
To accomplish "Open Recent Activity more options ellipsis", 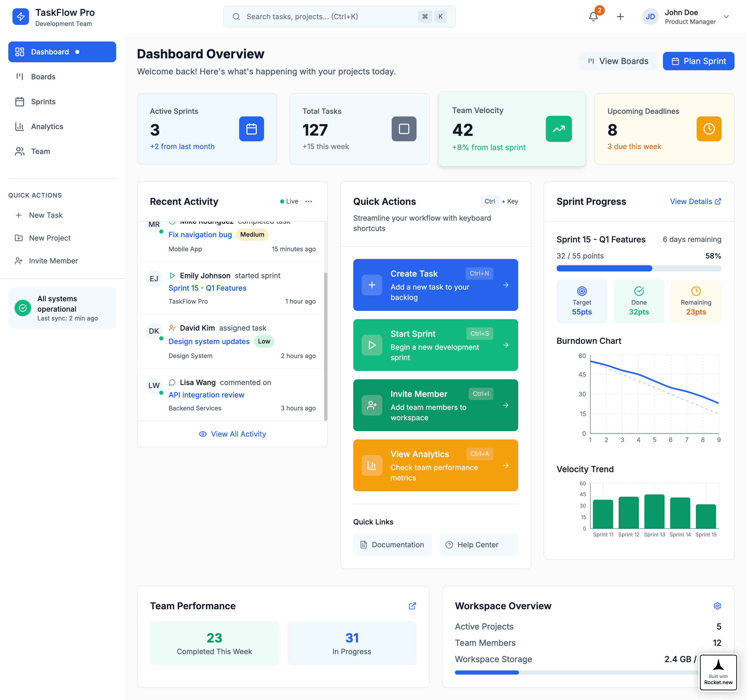I will click(308, 201).
